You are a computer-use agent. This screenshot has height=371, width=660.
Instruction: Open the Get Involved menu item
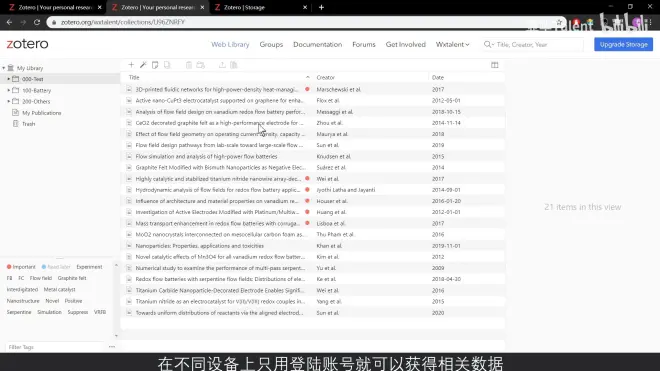point(405,44)
